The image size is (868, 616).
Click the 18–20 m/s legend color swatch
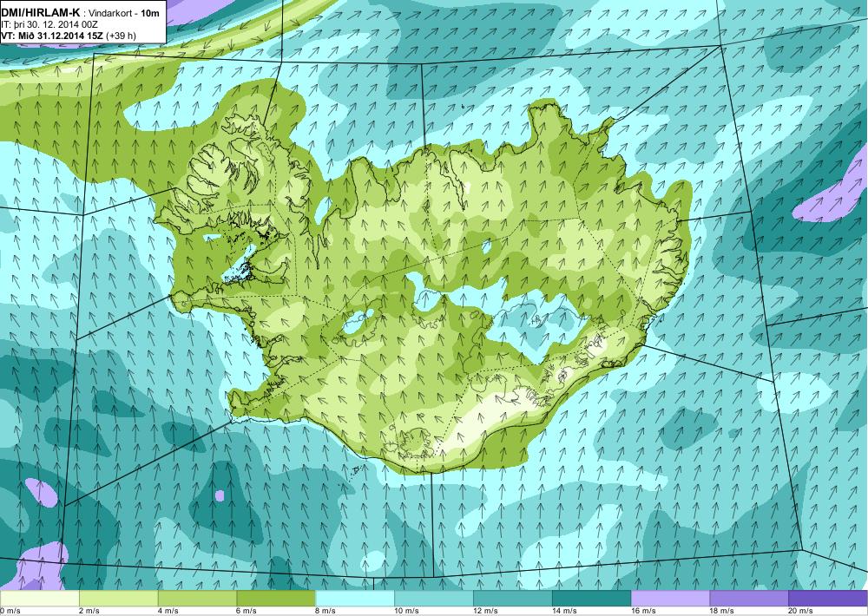pos(750,599)
